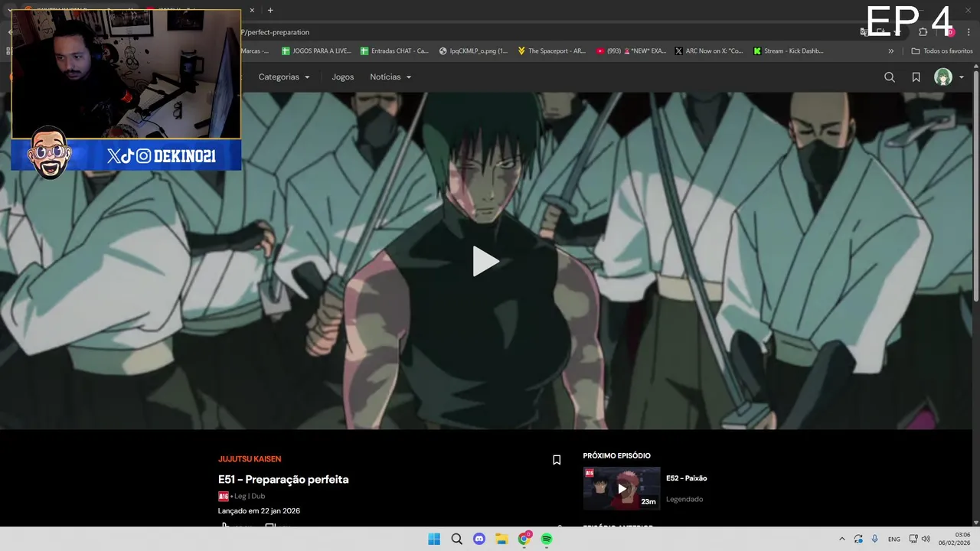Open the watchlist bookmark in the header
Viewport: 980px width, 551px height.
pyautogui.click(x=916, y=77)
